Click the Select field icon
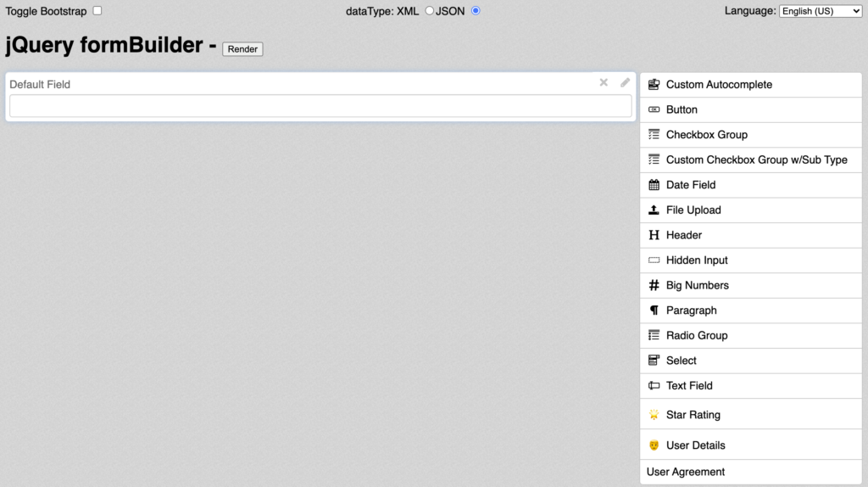Image resolution: width=868 pixels, height=487 pixels. pos(654,361)
